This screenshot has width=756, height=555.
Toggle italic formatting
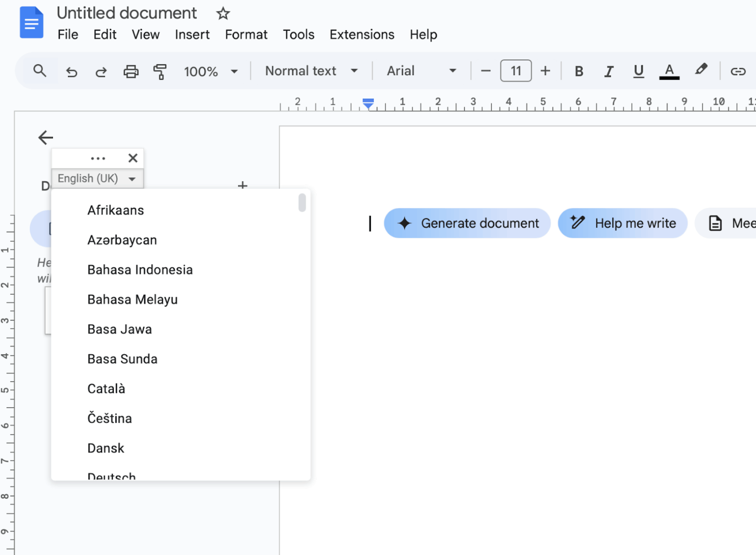(x=609, y=71)
